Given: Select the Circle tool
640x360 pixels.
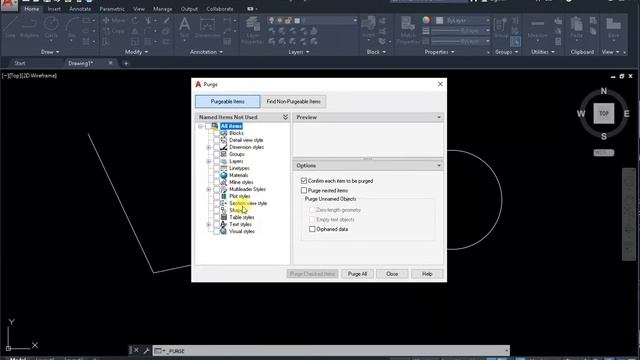Looking at the screenshot, I should (x=51, y=27).
